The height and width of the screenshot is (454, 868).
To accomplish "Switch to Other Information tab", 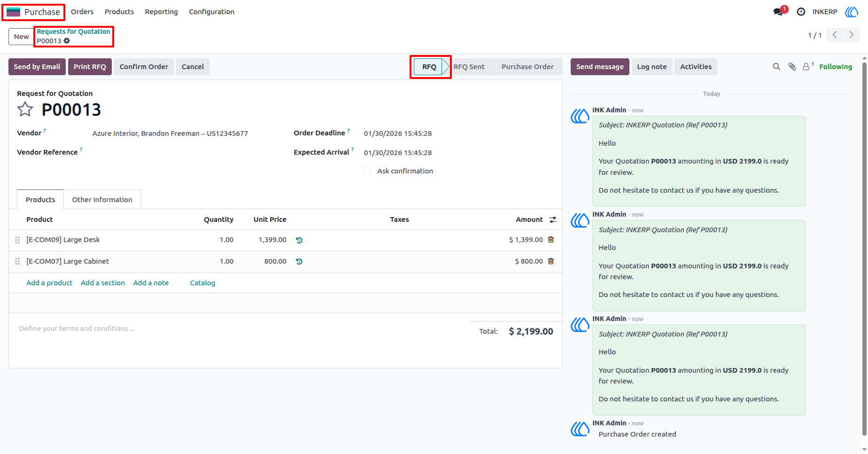I will (102, 200).
